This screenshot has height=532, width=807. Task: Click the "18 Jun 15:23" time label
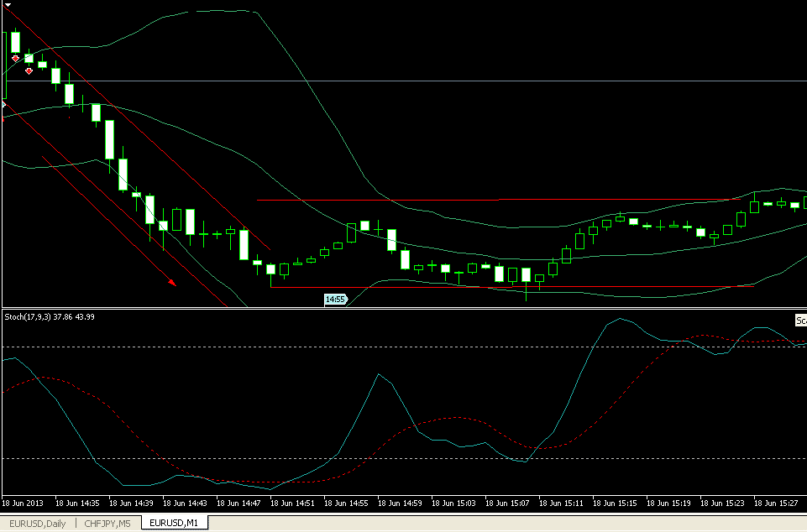pos(722,503)
